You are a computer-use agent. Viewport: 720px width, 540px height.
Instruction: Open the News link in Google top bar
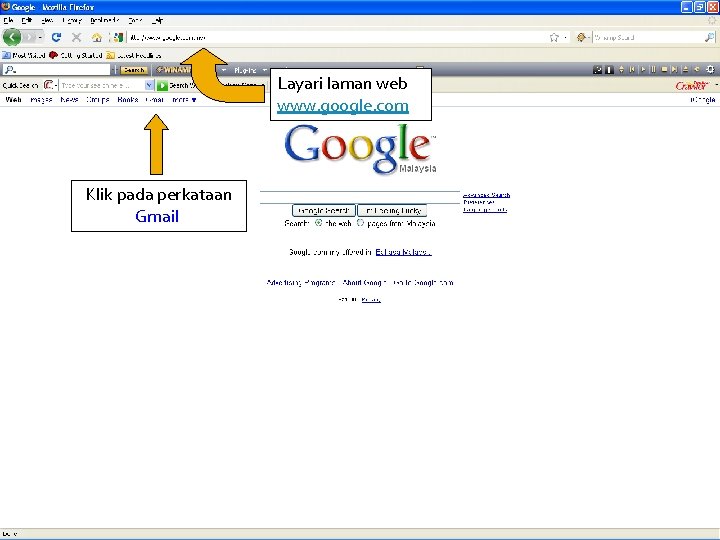pos(69,100)
